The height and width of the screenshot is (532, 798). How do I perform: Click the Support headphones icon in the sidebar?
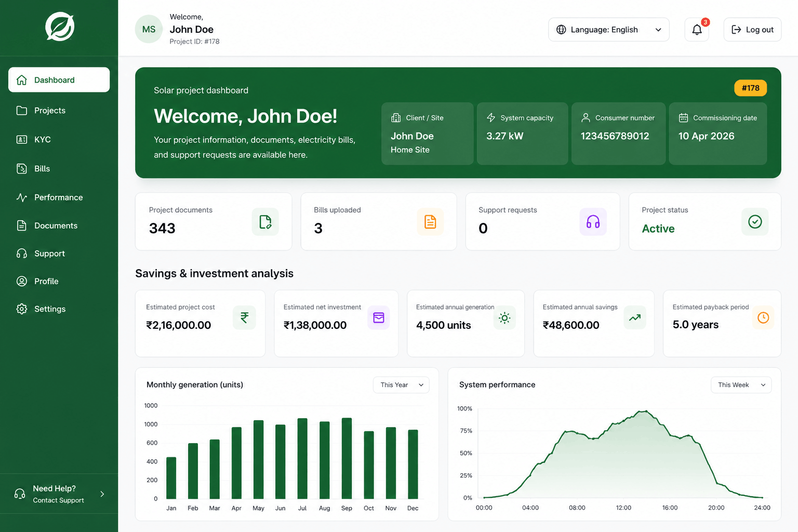[22, 254]
